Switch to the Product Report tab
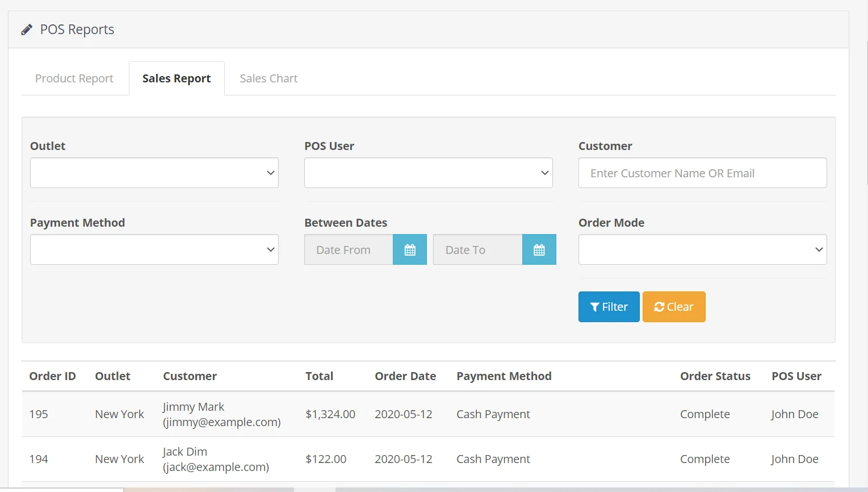The image size is (868, 492). [x=74, y=78]
